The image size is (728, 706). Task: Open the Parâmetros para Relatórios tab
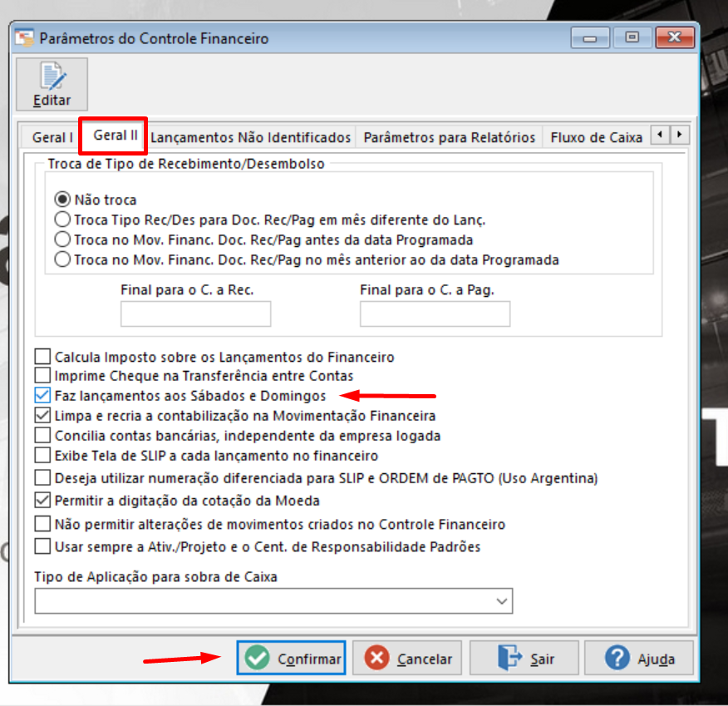click(x=449, y=137)
